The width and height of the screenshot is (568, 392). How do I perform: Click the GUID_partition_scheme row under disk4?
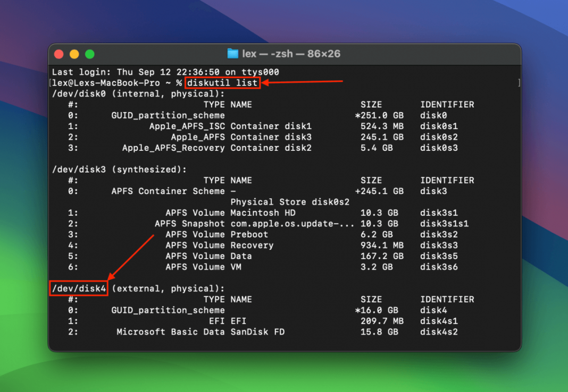pyautogui.click(x=169, y=310)
